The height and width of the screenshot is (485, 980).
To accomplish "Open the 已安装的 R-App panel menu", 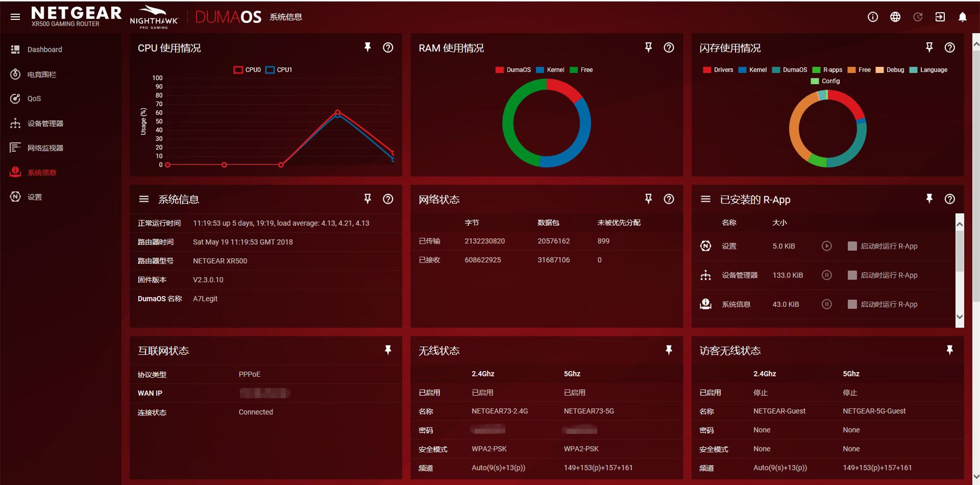I will click(705, 199).
